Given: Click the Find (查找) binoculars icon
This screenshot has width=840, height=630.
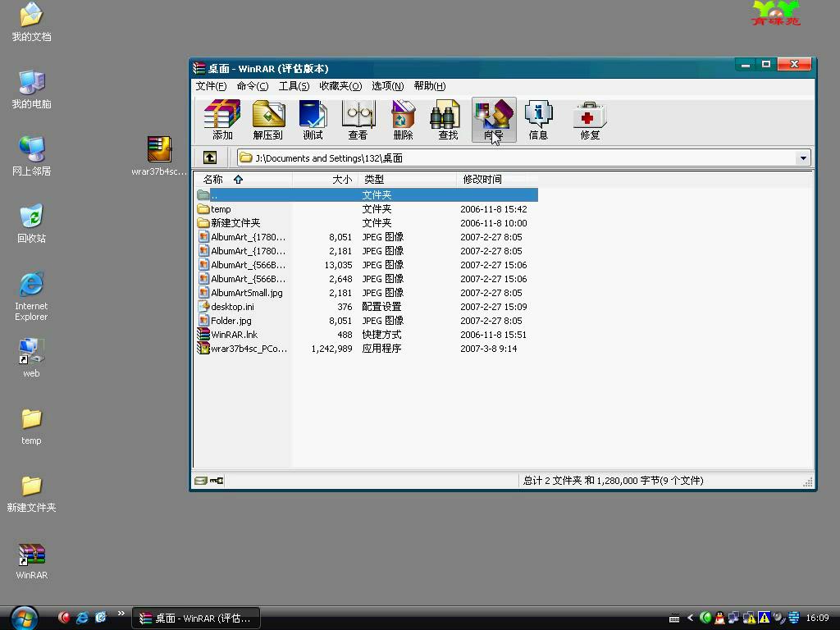Looking at the screenshot, I should pyautogui.click(x=448, y=120).
